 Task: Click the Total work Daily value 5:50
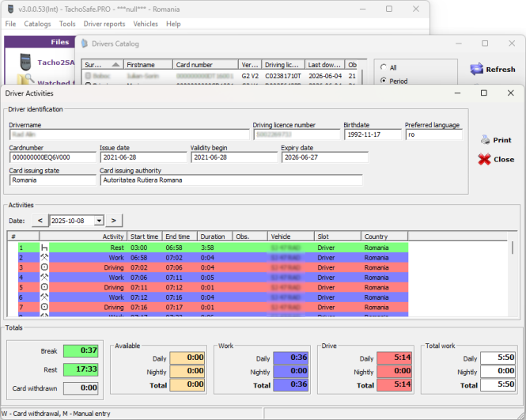tap(498, 358)
